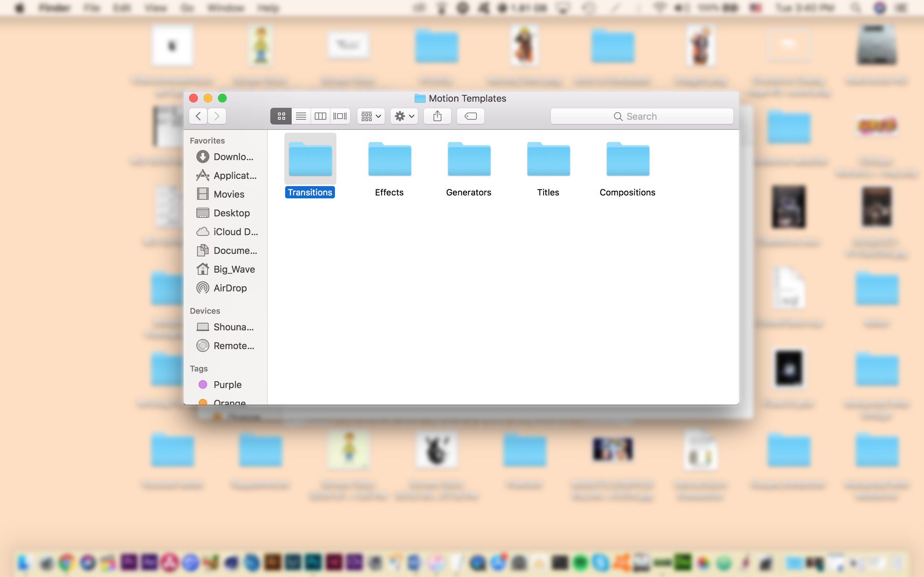
Task: Open the Go menu in the menu bar
Action: tap(187, 8)
